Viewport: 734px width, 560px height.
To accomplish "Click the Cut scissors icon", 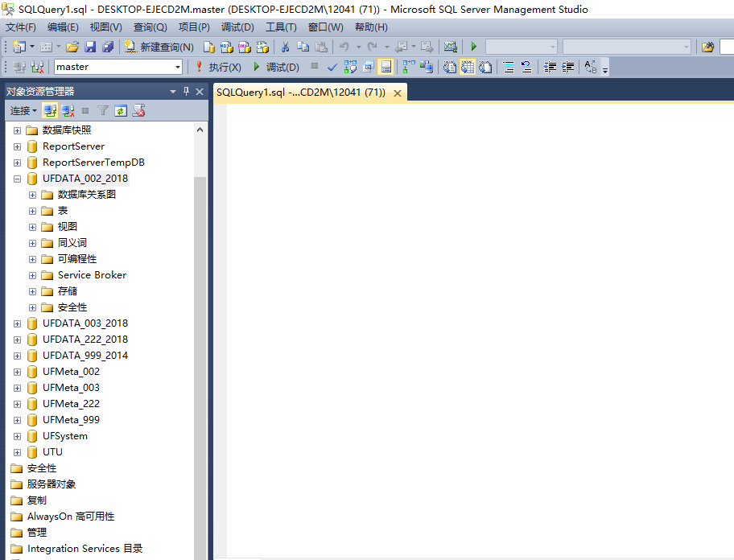I will (285, 47).
